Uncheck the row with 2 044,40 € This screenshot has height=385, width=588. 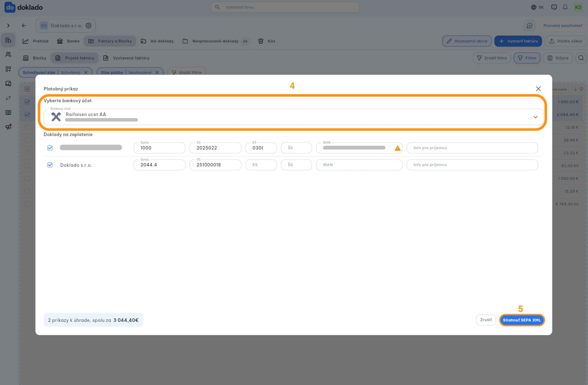point(27,115)
